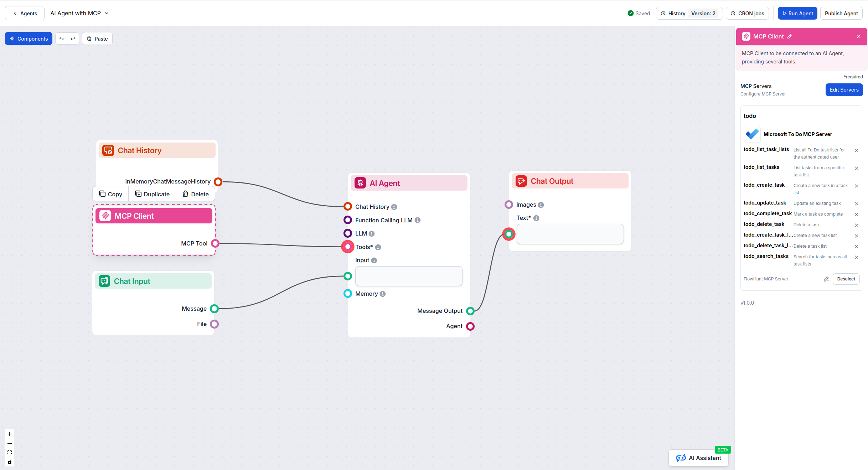
Task: Select the undo arrow in the toolbar
Action: (x=61, y=38)
